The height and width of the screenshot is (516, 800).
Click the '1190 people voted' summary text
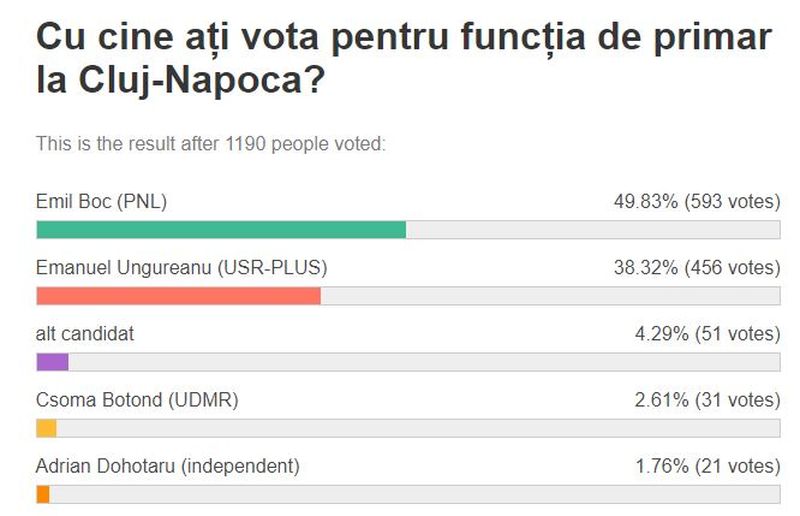pos(211,144)
